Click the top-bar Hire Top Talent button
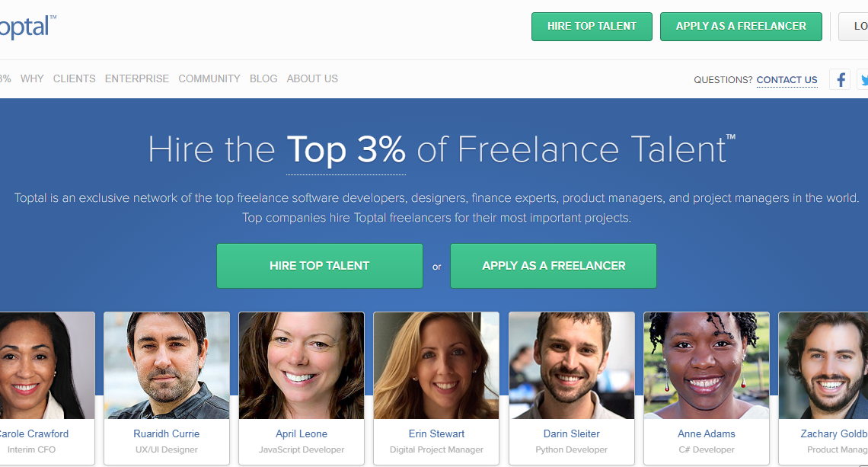This screenshot has width=868, height=467. click(x=592, y=26)
